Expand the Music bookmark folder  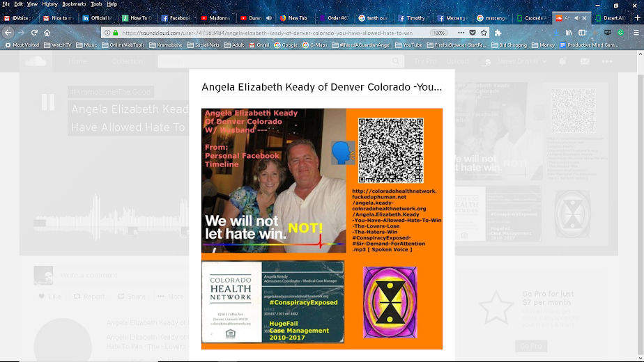pyautogui.click(x=86, y=45)
